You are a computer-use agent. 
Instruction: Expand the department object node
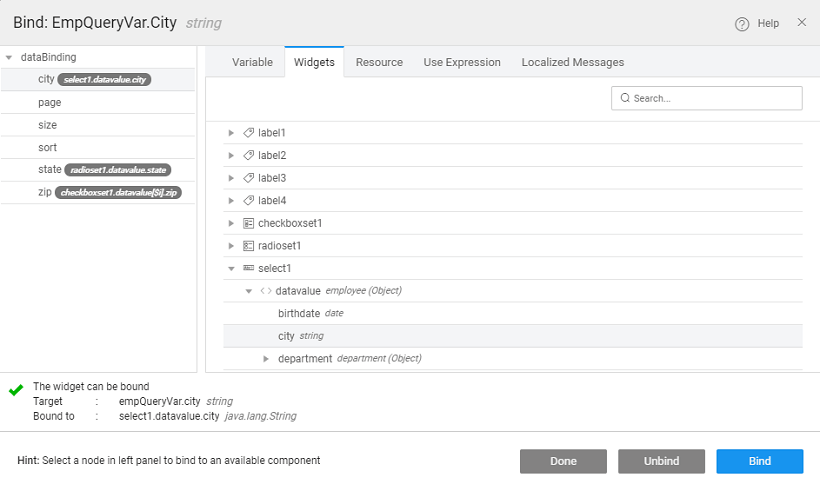[x=266, y=359]
